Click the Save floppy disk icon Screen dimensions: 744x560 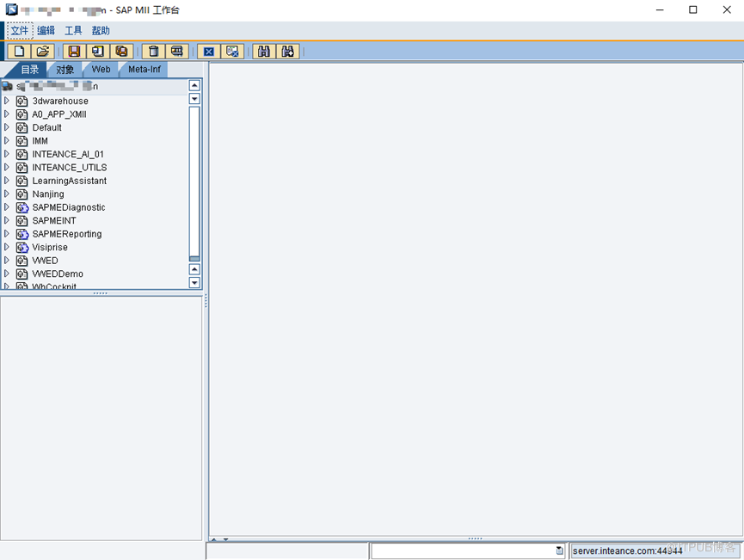point(75,52)
